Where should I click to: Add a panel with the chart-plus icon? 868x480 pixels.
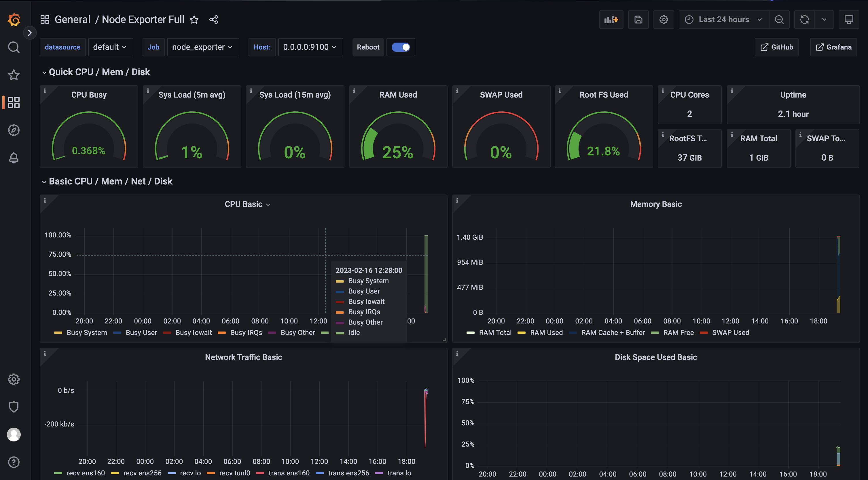coord(611,20)
